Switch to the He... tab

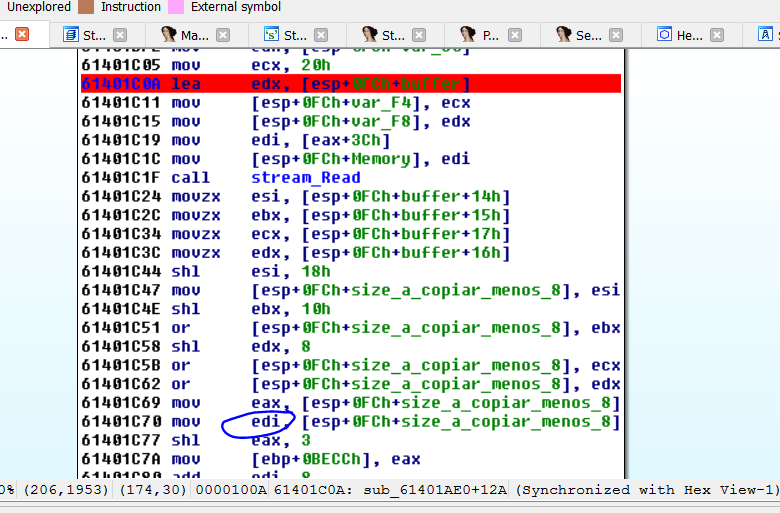689,35
